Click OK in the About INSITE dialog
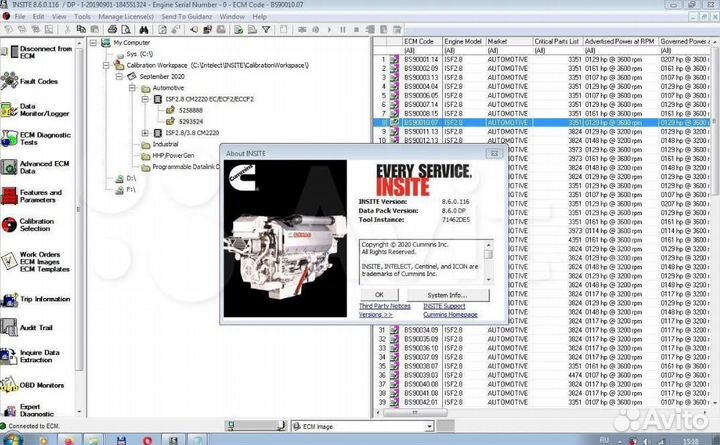 click(379, 295)
